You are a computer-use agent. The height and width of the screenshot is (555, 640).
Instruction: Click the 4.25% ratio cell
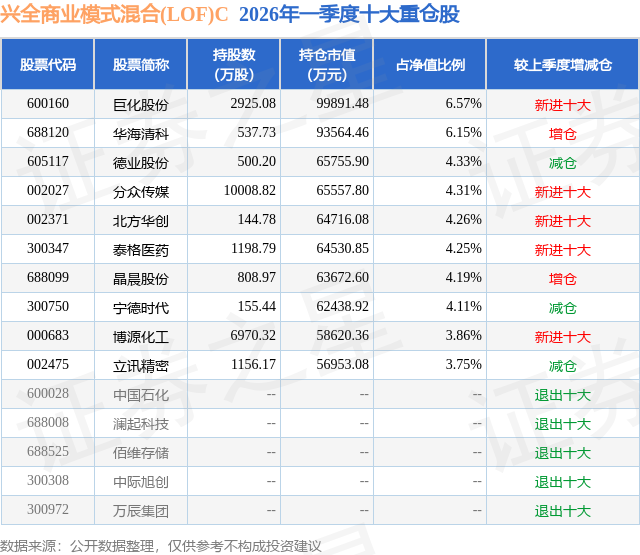pos(464,249)
